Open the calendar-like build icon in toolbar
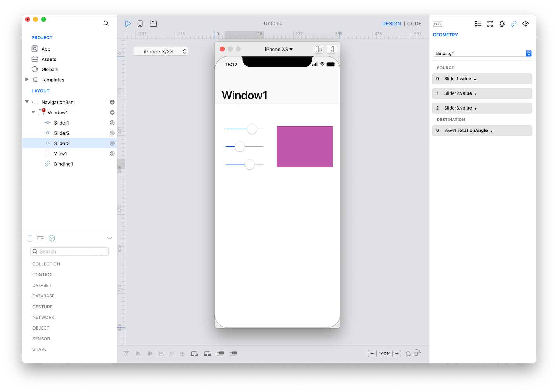The image size is (558, 392). click(x=153, y=23)
